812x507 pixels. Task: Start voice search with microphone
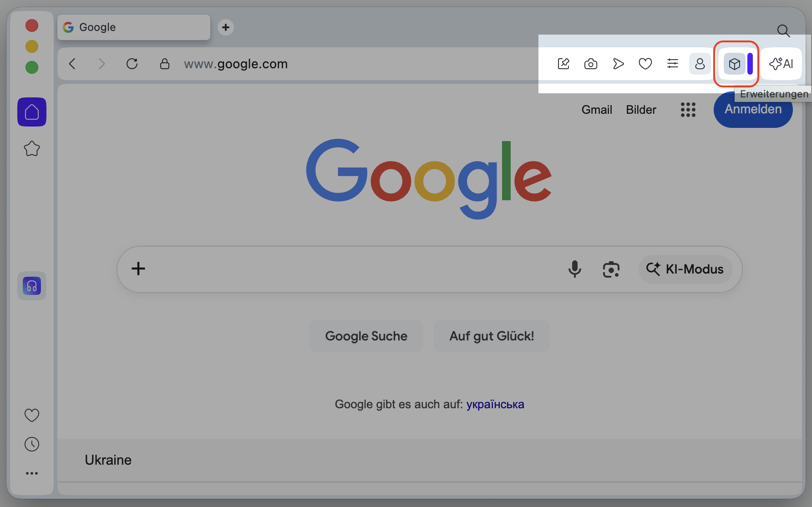tap(575, 269)
